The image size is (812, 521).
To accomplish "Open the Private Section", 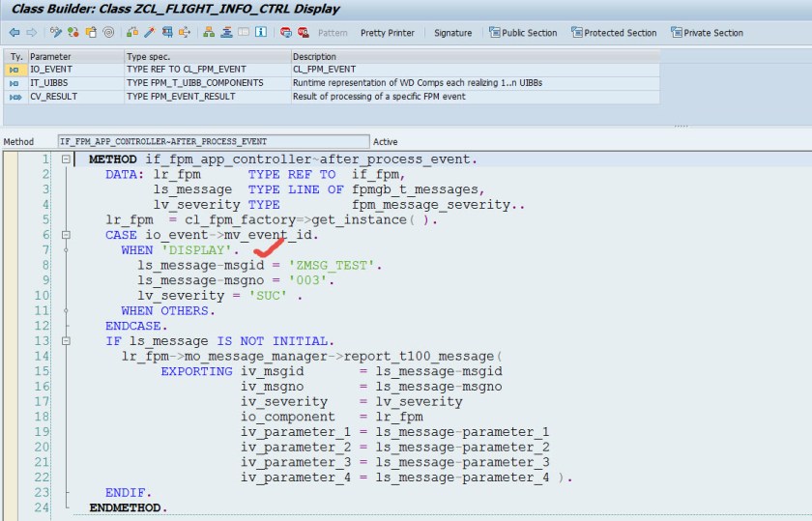I will [707, 33].
